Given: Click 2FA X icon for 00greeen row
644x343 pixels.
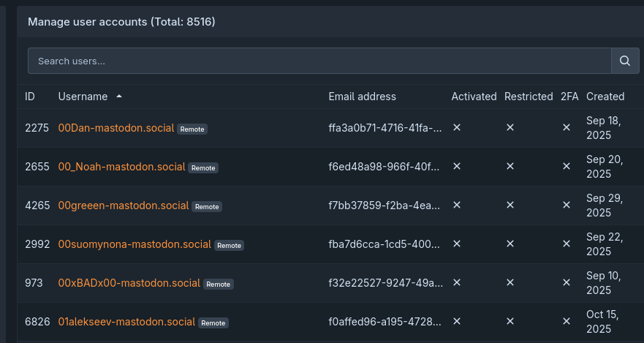Looking at the screenshot, I should click(566, 205).
